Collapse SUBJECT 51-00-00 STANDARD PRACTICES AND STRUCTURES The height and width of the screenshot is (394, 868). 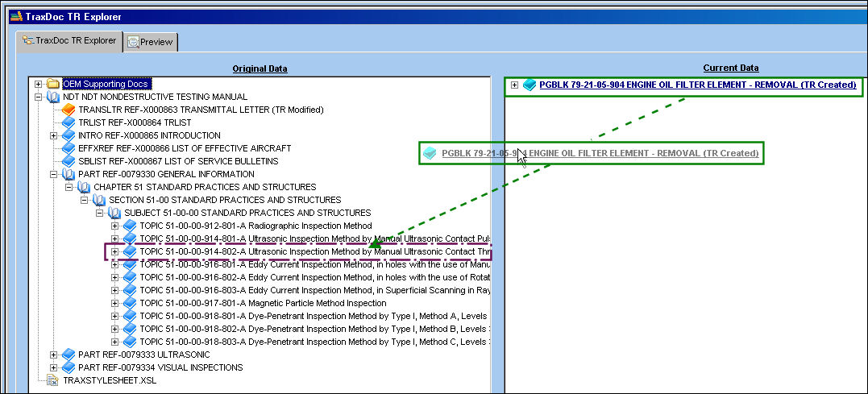coord(100,213)
